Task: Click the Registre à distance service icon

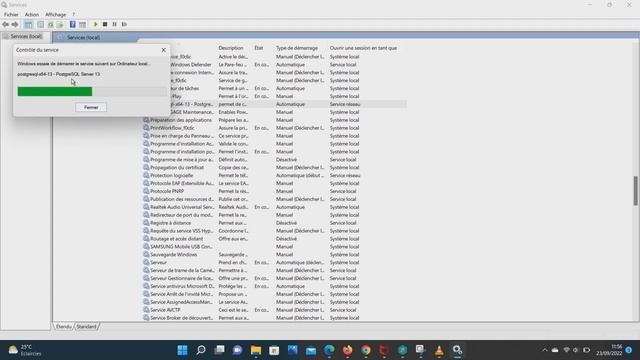Action: tap(146, 223)
